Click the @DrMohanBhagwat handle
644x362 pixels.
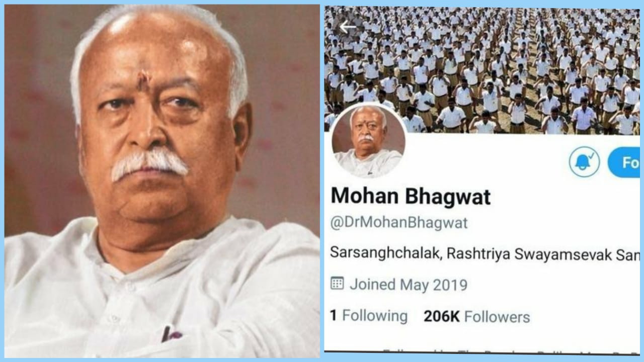pyautogui.click(x=399, y=223)
